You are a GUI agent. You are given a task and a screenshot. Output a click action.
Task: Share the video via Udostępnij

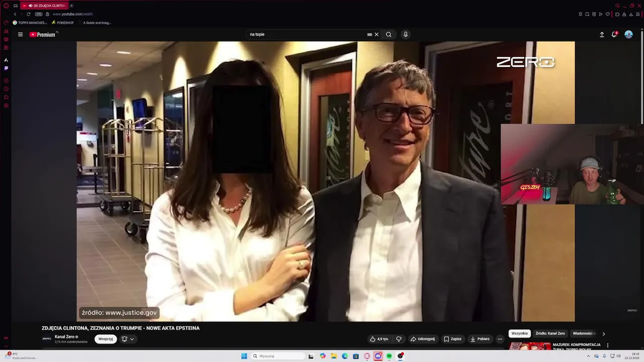423,339
